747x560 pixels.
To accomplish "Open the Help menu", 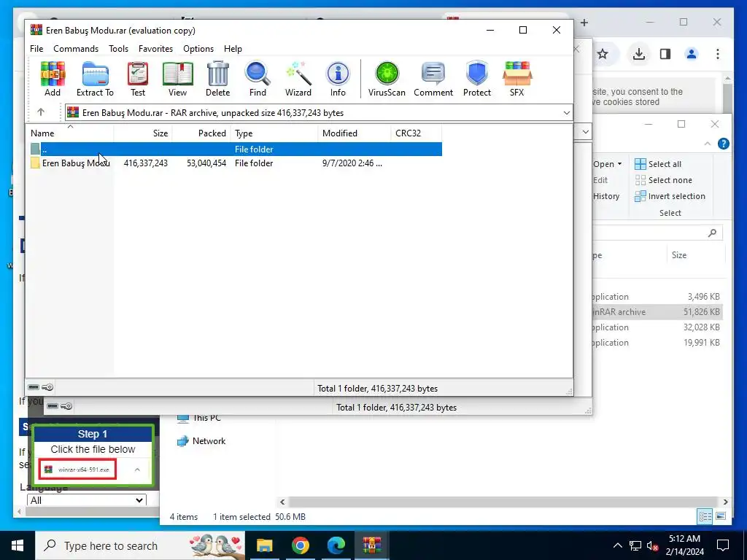I will tap(233, 49).
